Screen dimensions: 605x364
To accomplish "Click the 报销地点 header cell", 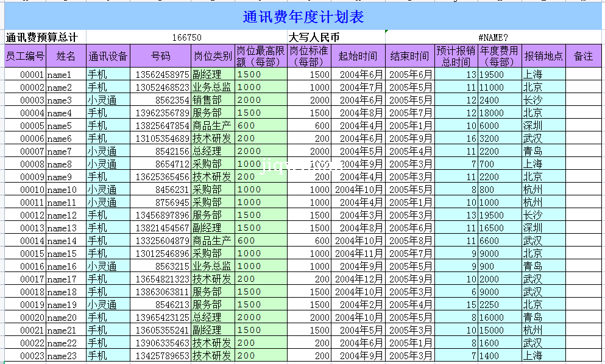I will 543,56.
